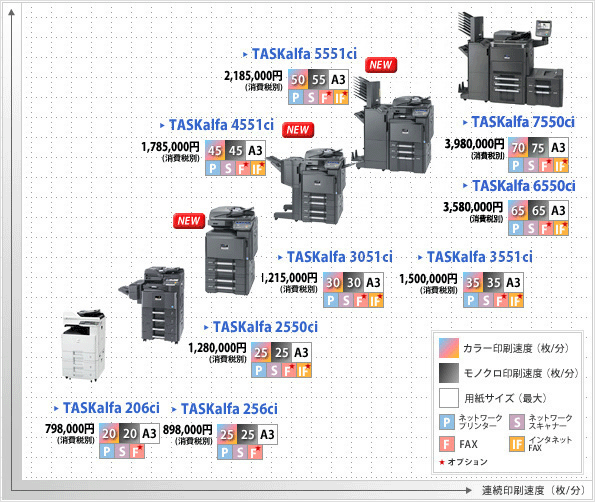Click the TASKalfa 206ci link
Screen dimensions: 595x502
111,408
